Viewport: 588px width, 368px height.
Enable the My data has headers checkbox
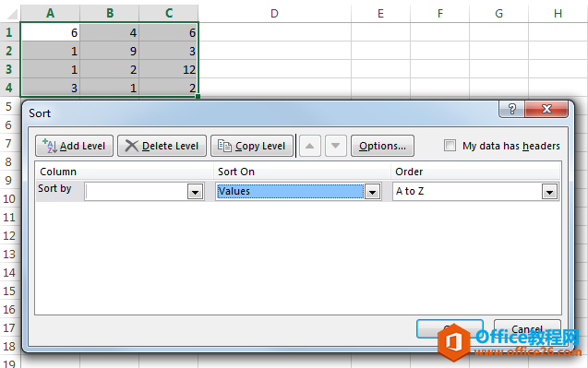(450, 146)
